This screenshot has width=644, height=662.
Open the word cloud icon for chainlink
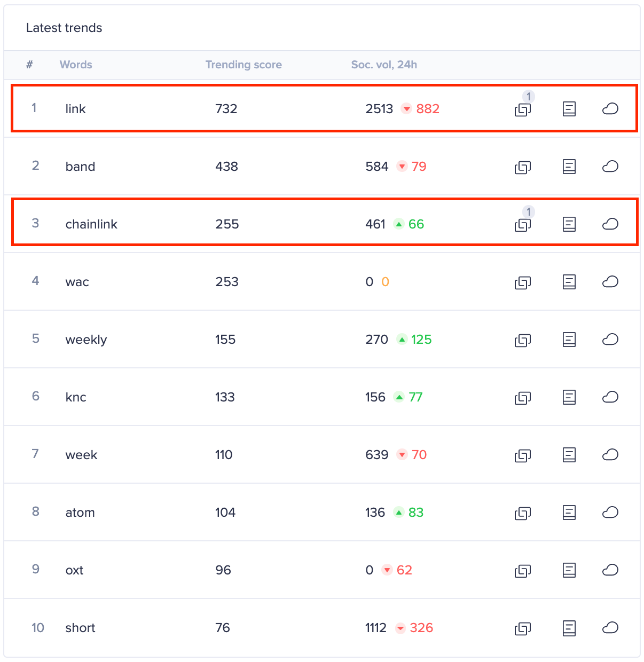(x=610, y=224)
